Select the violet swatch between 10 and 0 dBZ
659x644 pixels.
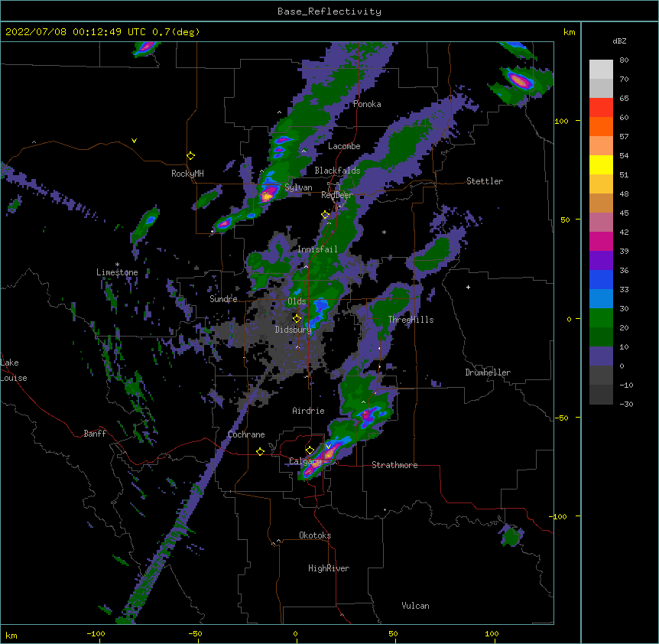(x=601, y=356)
